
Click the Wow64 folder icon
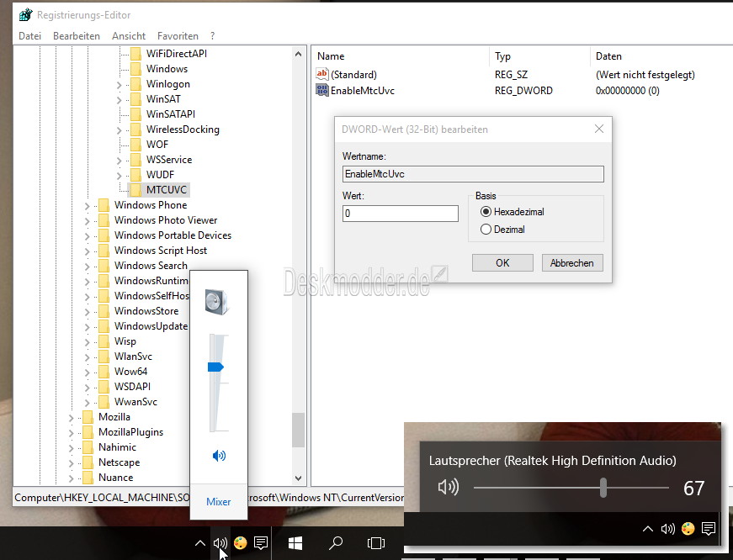[x=104, y=372]
